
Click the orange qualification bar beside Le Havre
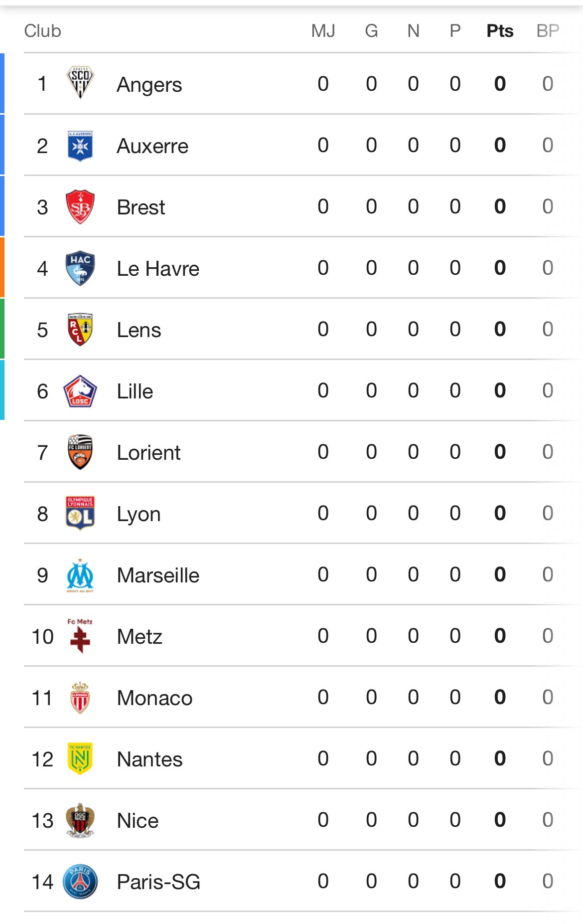point(2,267)
